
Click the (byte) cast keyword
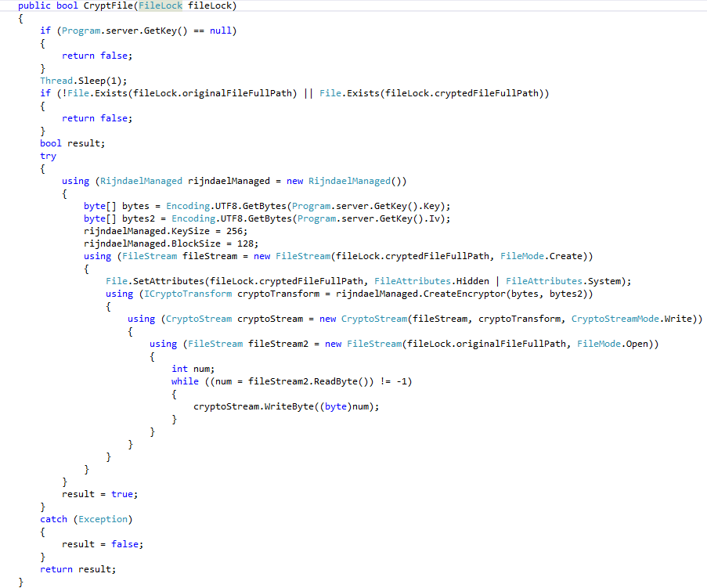click(336, 406)
